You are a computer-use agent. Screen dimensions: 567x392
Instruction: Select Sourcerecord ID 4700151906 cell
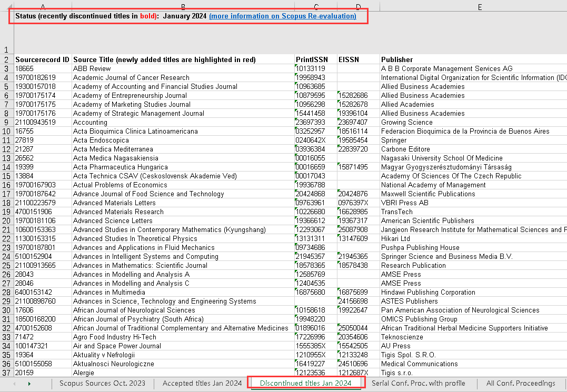(x=43, y=212)
